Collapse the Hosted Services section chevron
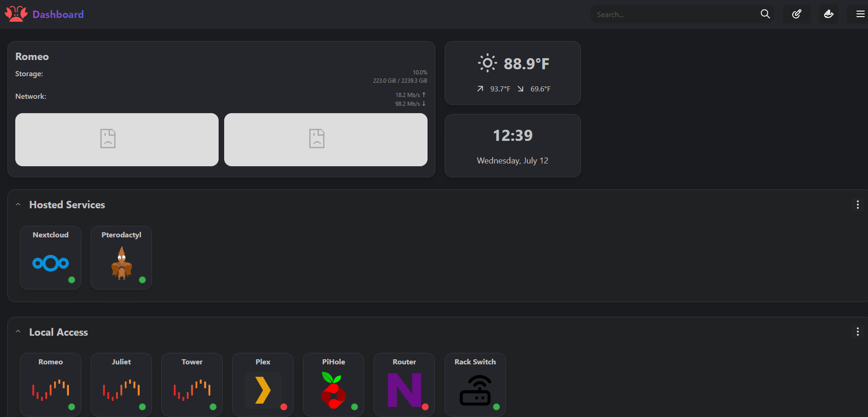The width and height of the screenshot is (868, 417). tap(18, 204)
